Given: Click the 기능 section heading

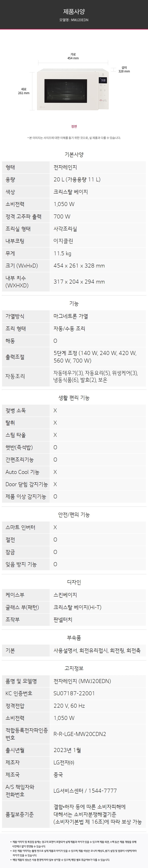Looking at the screenshot, I should pos(74,303).
